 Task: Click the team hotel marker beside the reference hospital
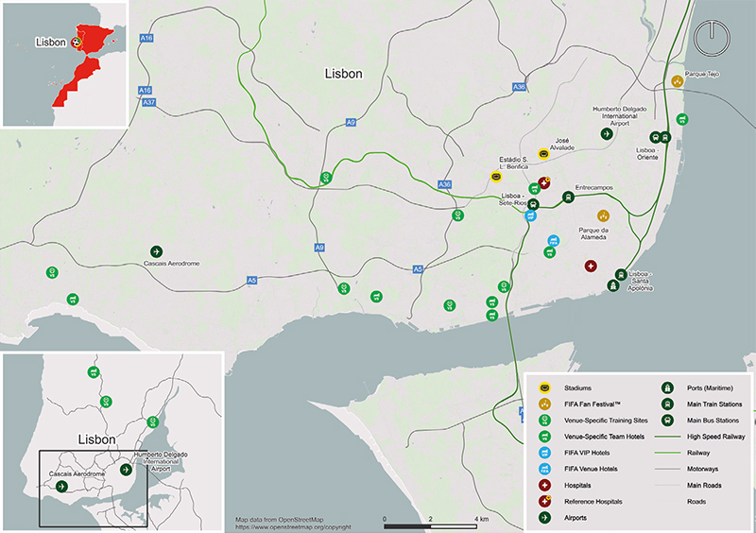tap(534, 189)
